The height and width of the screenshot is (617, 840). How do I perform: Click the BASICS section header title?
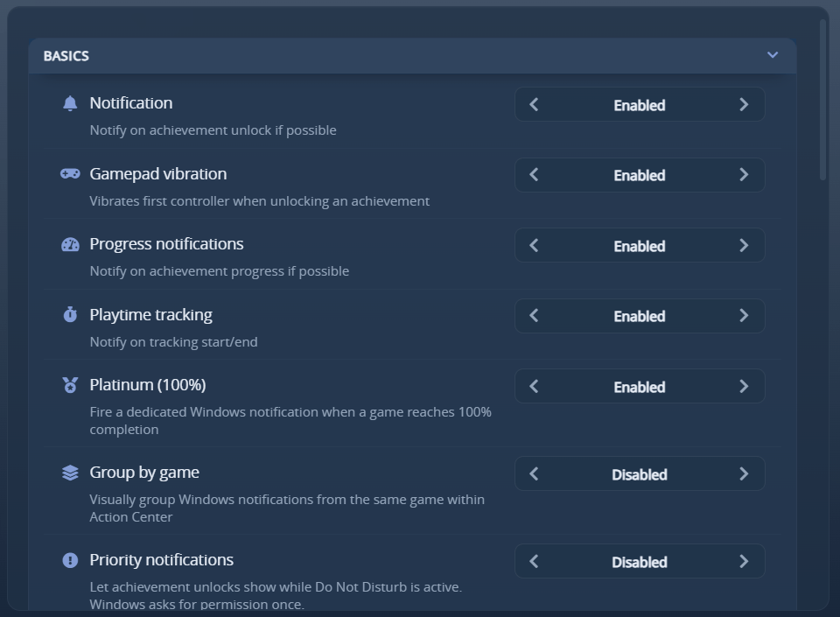pos(66,56)
